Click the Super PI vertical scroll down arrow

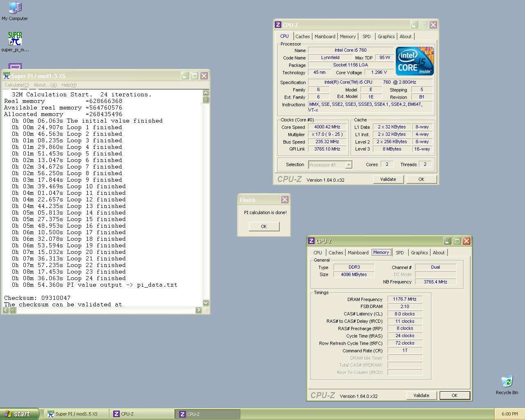[206, 303]
